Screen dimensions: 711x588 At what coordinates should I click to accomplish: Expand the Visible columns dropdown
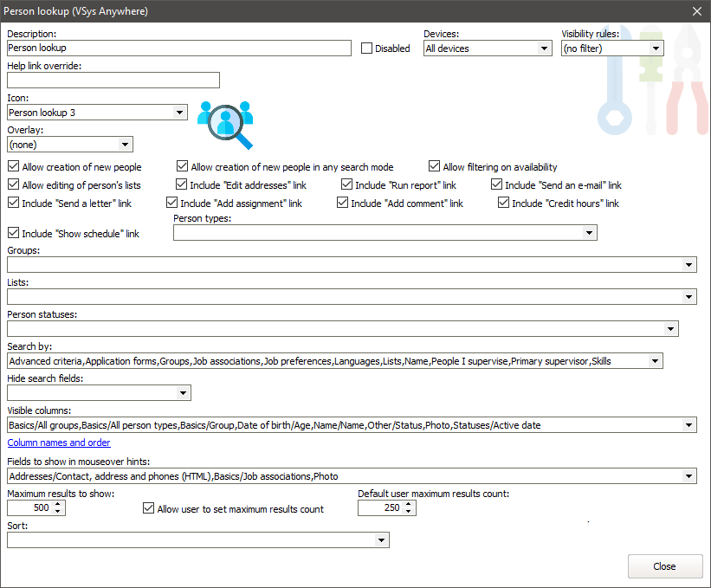point(688,425)
